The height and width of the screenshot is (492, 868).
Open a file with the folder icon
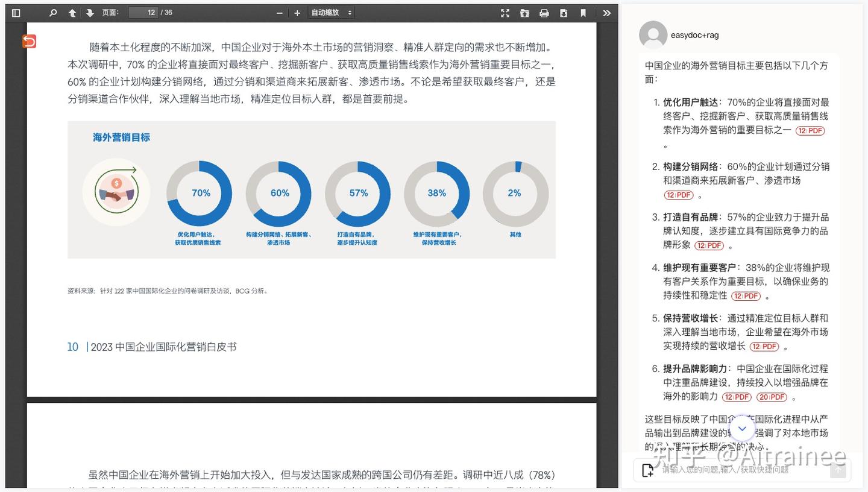(524, 12)
